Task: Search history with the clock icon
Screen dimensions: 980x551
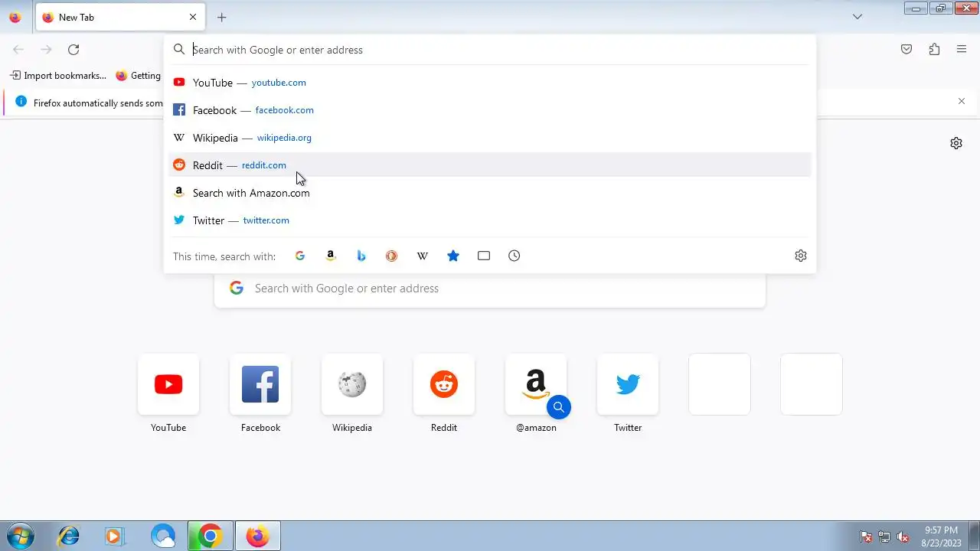Action: click(x=514, y=256)
